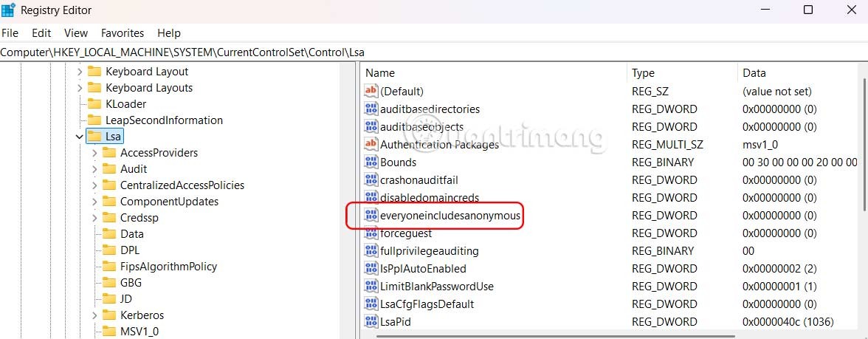The image size is (868, 339).
Task: Click the values pane horizontal scrollbar
Action: (x=555, y=335)
